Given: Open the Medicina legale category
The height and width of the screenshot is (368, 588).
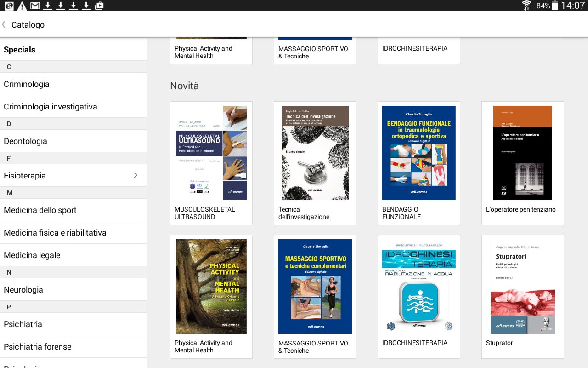Looking at the screenshot, I should coord(73,255).
